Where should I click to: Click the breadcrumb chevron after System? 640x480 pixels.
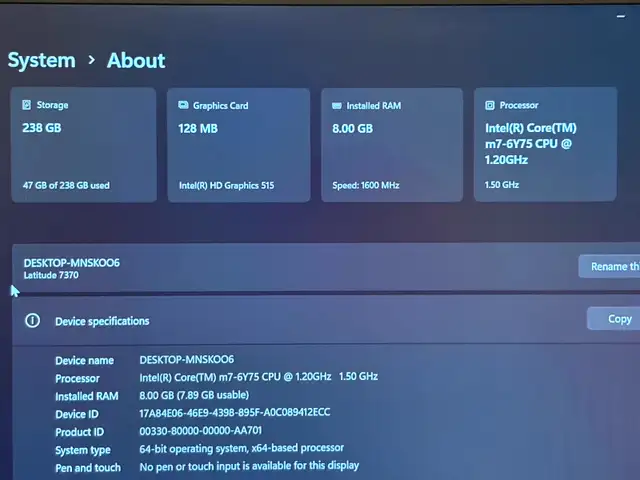point(92,60)
